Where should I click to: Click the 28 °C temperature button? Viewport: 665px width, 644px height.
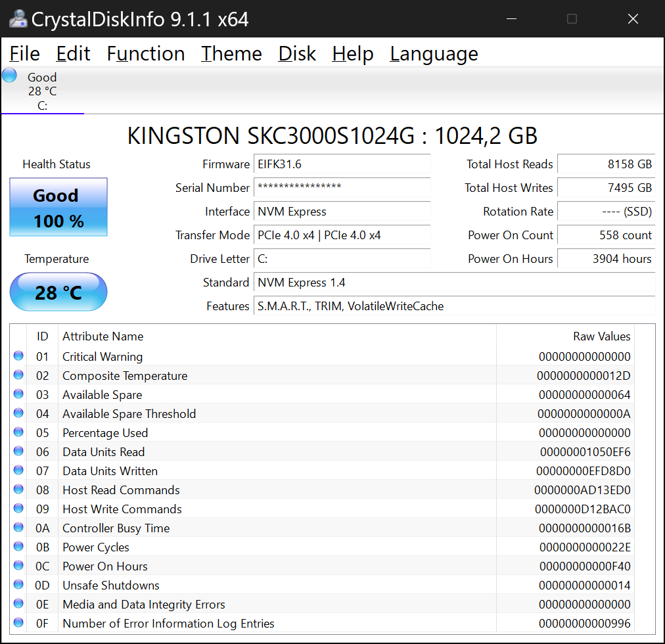(58, 292)
